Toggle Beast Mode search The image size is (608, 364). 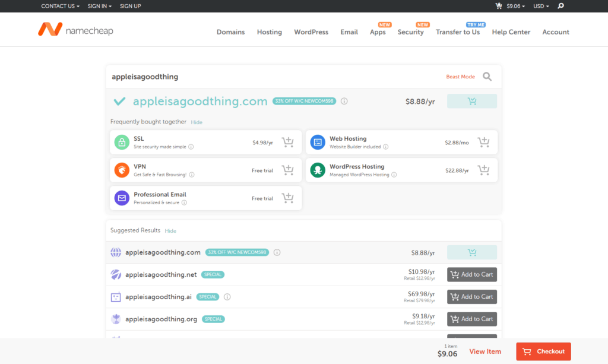pos(460,77)
